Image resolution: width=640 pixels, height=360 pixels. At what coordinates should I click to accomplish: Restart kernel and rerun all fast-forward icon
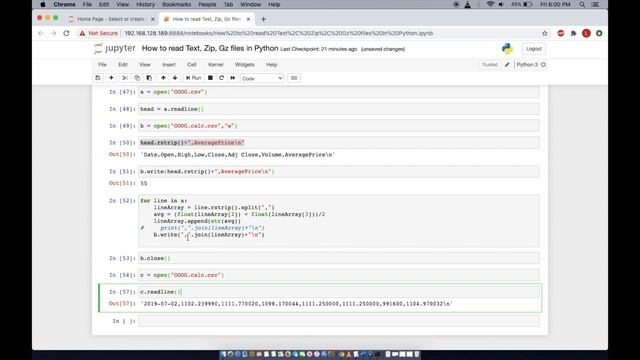(233, 78)
